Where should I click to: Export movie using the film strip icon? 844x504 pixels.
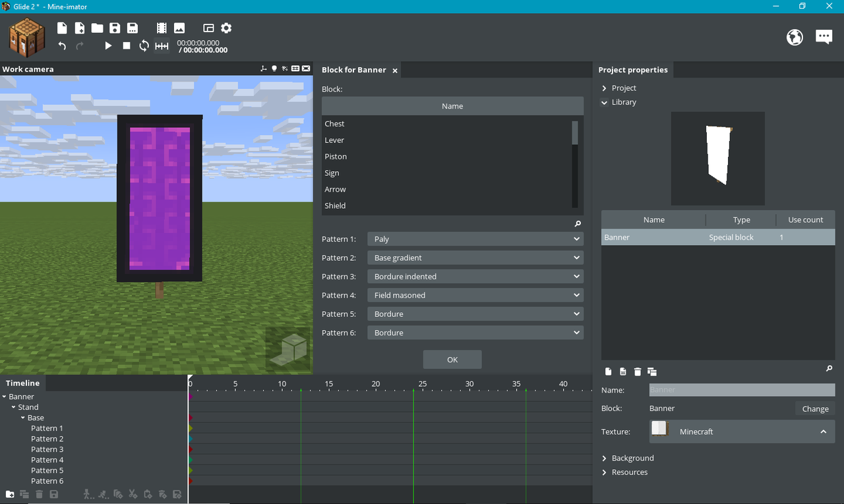pyautogui.click(x=162, y=28)
